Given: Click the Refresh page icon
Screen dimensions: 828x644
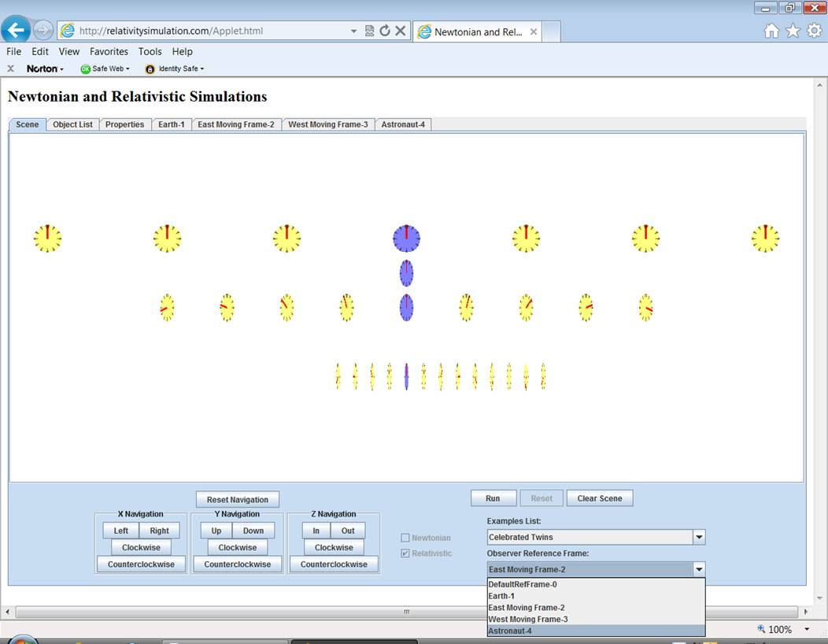Looking at the screenshot, I should point(385,31).
